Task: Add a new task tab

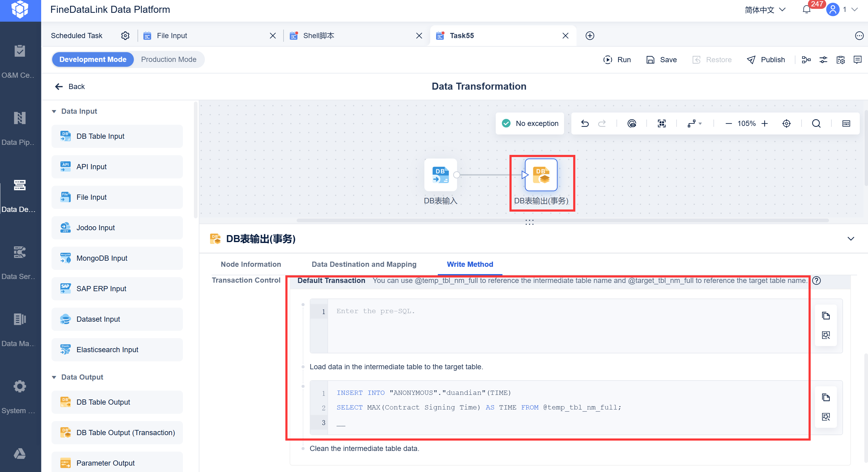Action: [590, 36]
